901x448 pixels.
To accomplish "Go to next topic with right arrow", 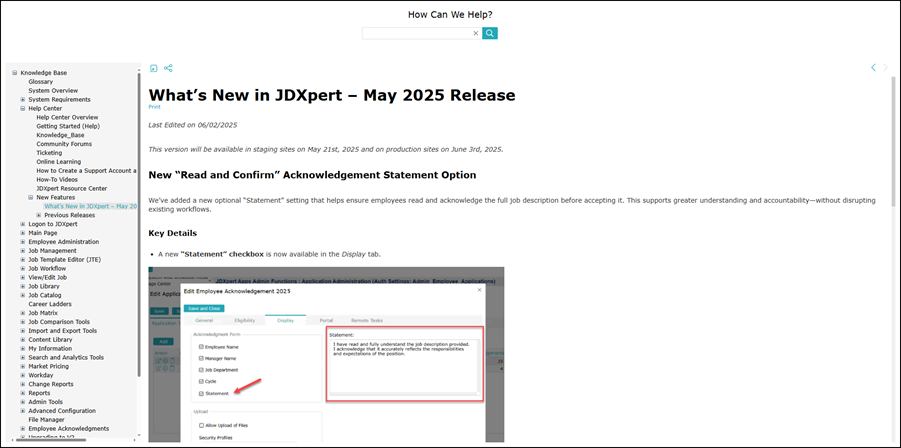I will point(886,68).
